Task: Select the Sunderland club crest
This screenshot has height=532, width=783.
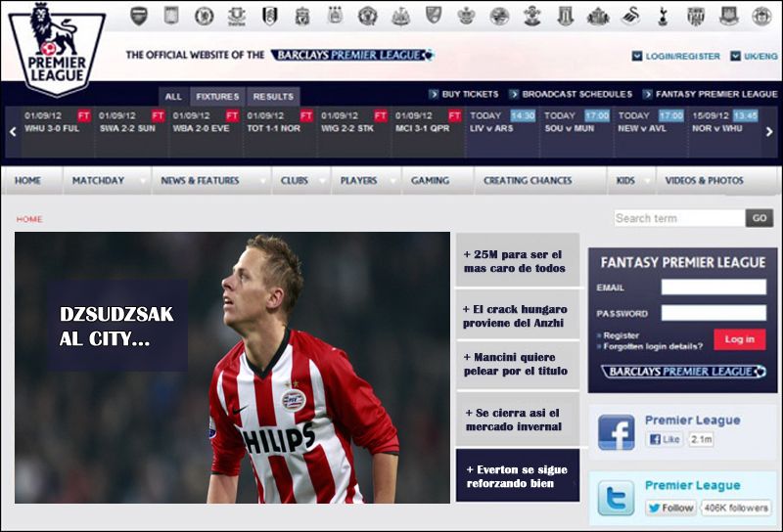Action: (598, 17)
